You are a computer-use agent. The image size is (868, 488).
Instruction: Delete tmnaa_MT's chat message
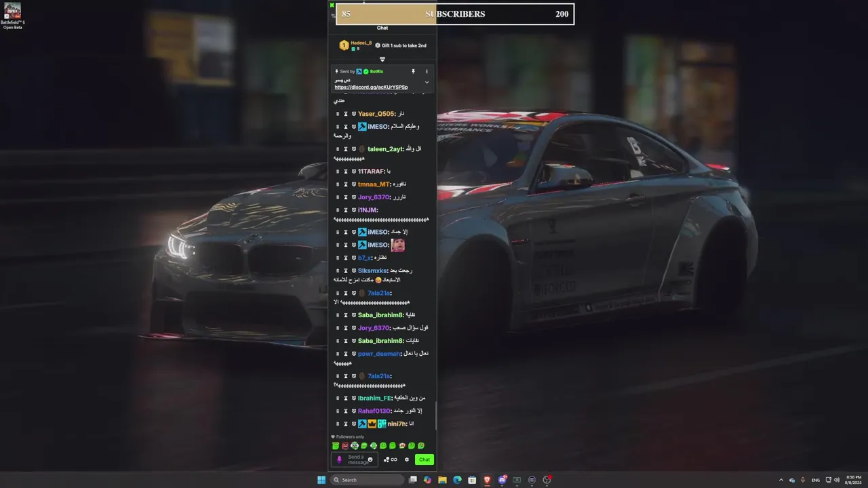click(338, 184)
